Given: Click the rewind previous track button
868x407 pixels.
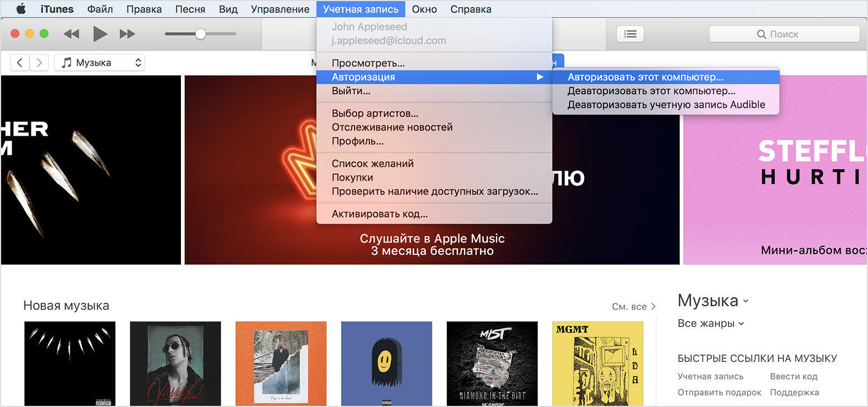Looking at the screenshot, I should pyautogui.click(x=71, y=34).
